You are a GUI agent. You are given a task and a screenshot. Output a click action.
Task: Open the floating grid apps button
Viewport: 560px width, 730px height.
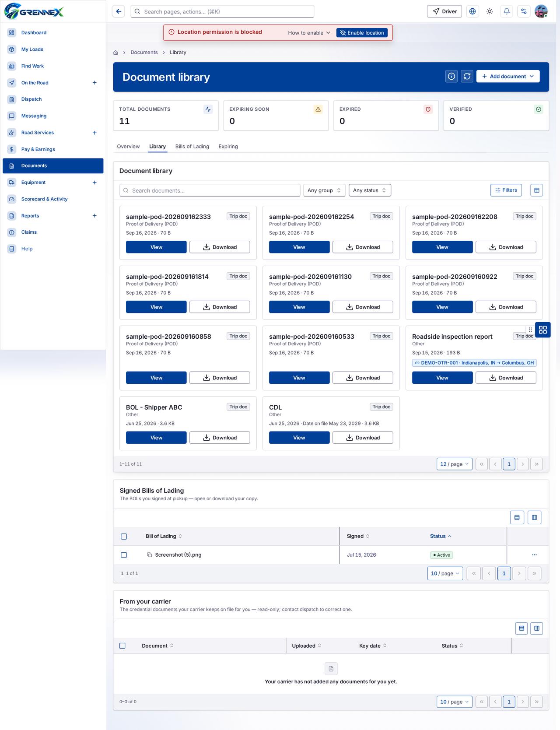543,330
